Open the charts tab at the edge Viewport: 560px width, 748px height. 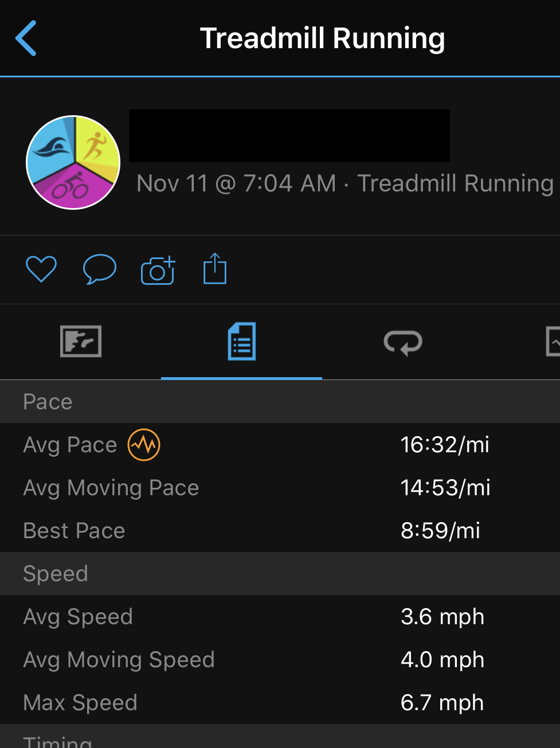click(x=553, y=342)
